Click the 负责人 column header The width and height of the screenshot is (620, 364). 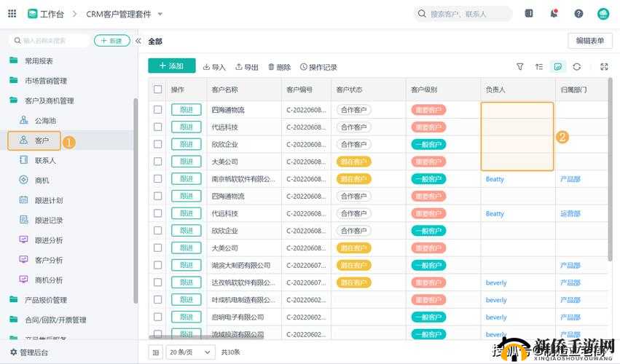point(495,90)
